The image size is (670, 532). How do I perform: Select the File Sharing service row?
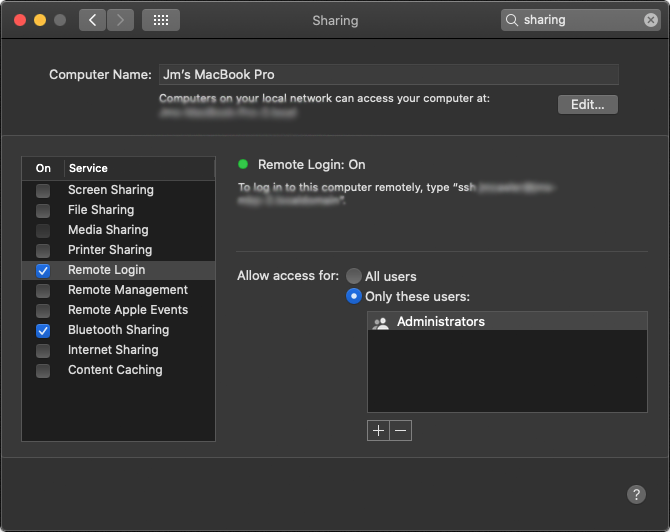click(118, 210)
